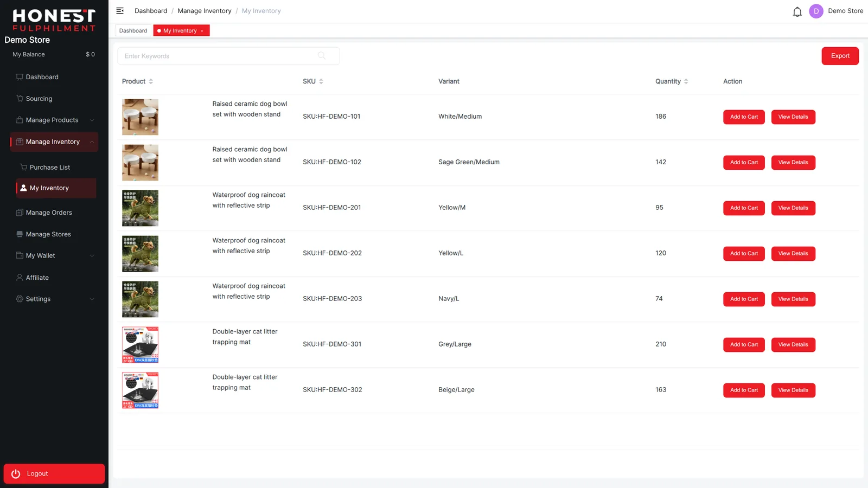Click the Demo Store account name
Viewport: 868px width, 488px height.
point(845,11)
